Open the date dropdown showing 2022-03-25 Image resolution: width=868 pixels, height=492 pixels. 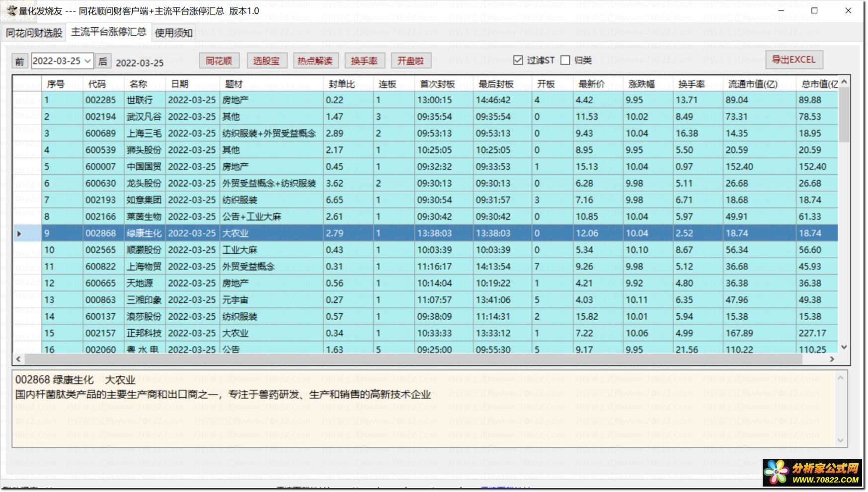click(x=87, y=61)
